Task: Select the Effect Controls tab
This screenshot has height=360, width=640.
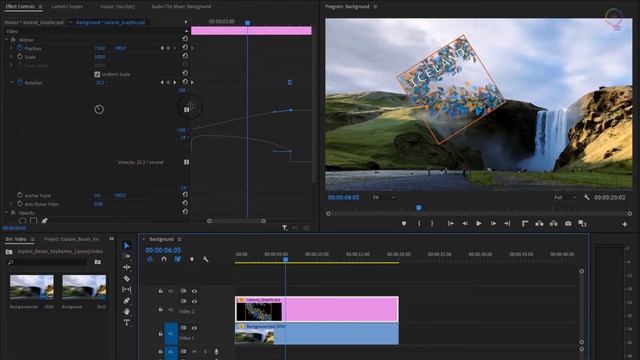Action: [x=20, y=7]
